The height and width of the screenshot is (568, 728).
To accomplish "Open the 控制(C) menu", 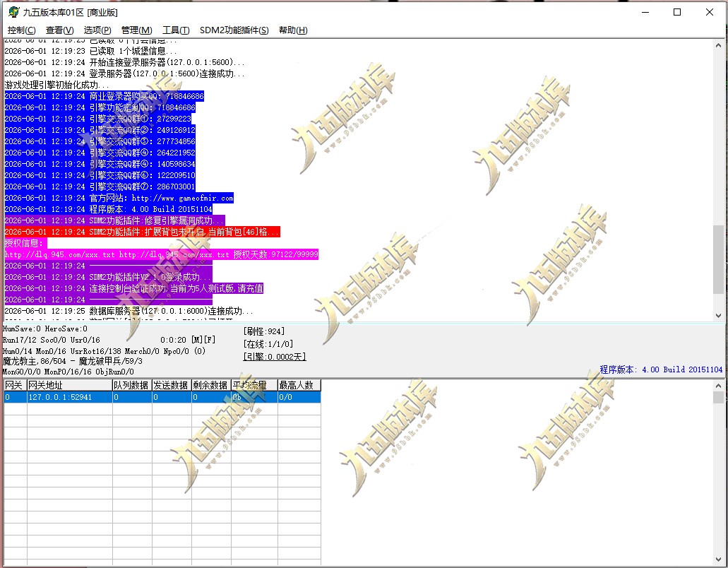I will (x=21, y=30).
